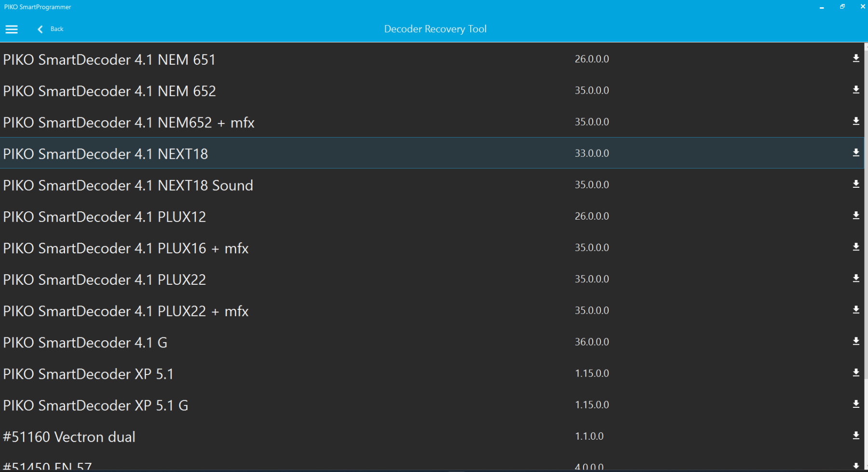
Task: Click version 33.0.0.0 of NEXT18
Action: (592, 153)
